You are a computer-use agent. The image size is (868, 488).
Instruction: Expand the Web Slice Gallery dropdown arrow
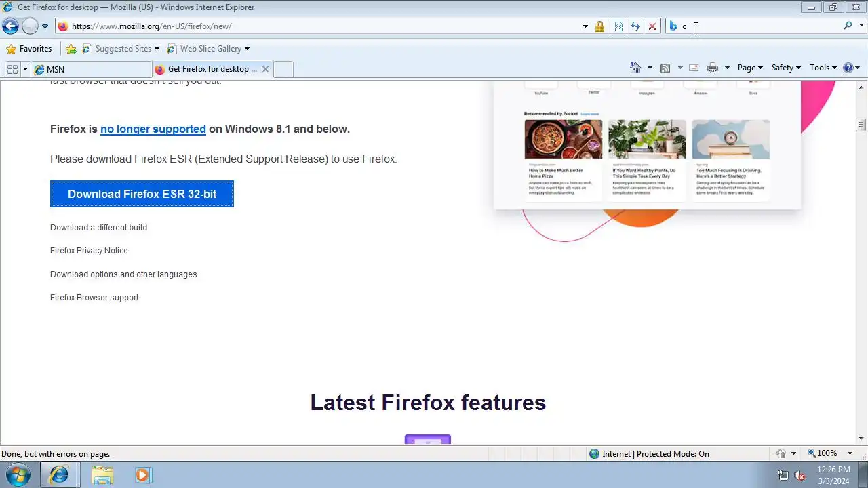coord(247,49)
